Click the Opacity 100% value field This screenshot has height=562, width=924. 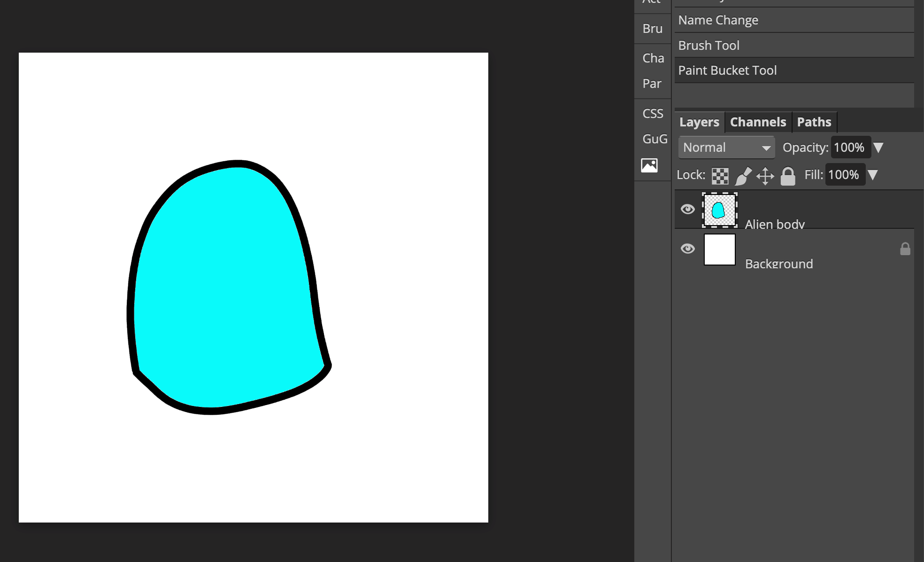(850, 148)
